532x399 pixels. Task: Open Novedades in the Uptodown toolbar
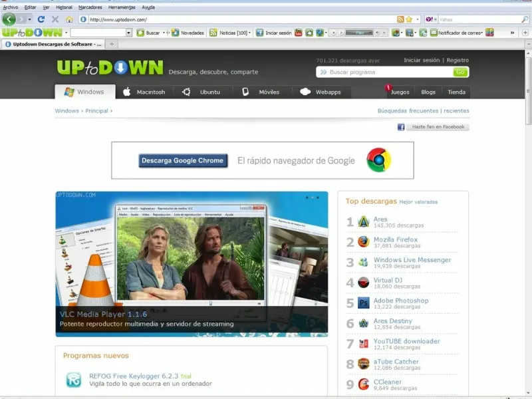[x=188, y=33]
